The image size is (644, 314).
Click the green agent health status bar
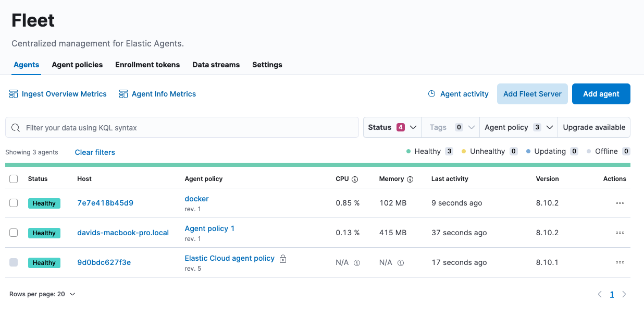(317, 165)
